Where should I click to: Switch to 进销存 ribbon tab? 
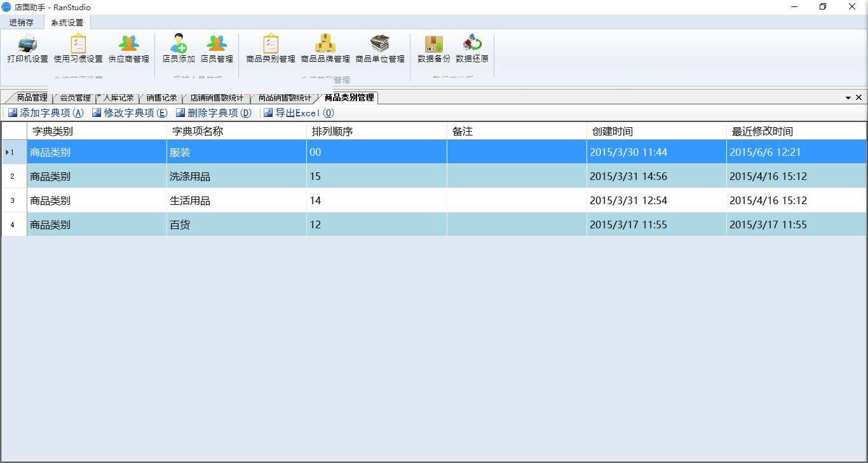pos(22,22)
